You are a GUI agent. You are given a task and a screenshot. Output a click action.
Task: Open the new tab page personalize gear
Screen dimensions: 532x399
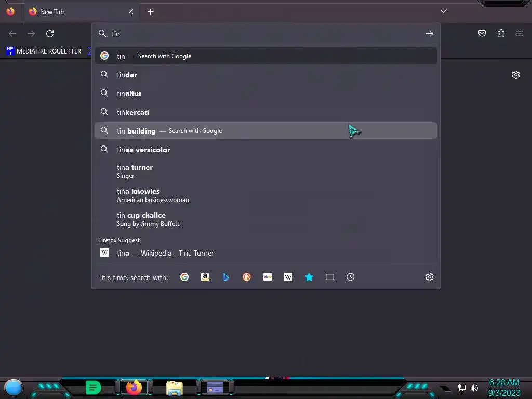(x=516, y=75)
